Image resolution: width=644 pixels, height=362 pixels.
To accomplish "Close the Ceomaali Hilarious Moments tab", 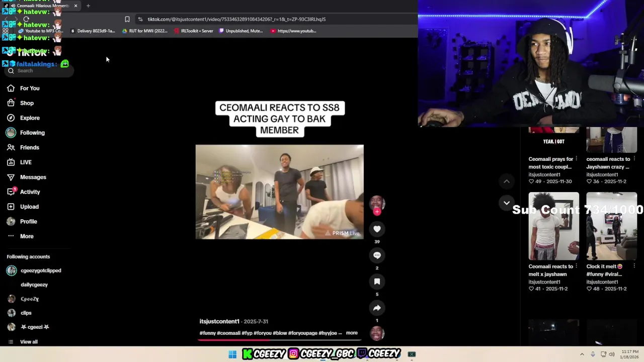I will tap(75, 6).
